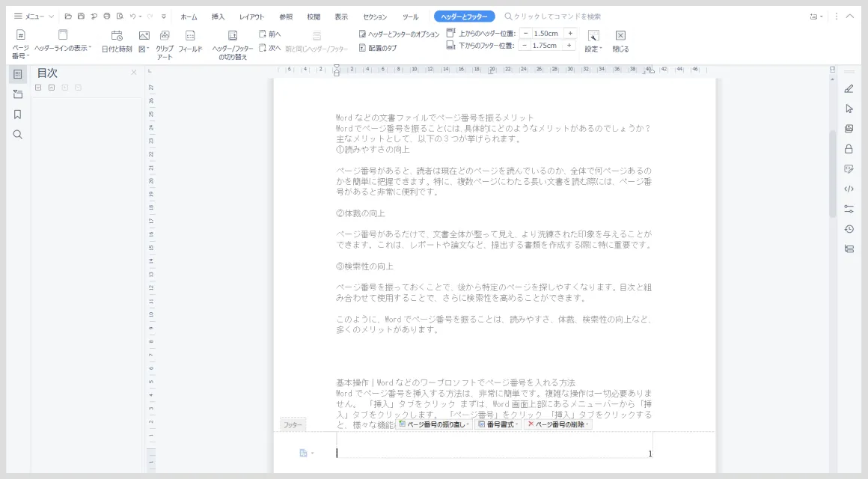Screen dimensions: 868x479
Task: Open ページ番号の削除 dropdown
Action: pos(558,424)
